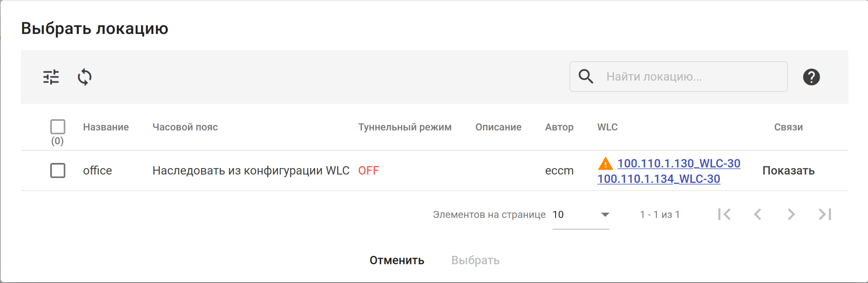The width and height of the screenshot is (868, 283).
Task: Click the refresh locations icon
Action: click(85, 77)
